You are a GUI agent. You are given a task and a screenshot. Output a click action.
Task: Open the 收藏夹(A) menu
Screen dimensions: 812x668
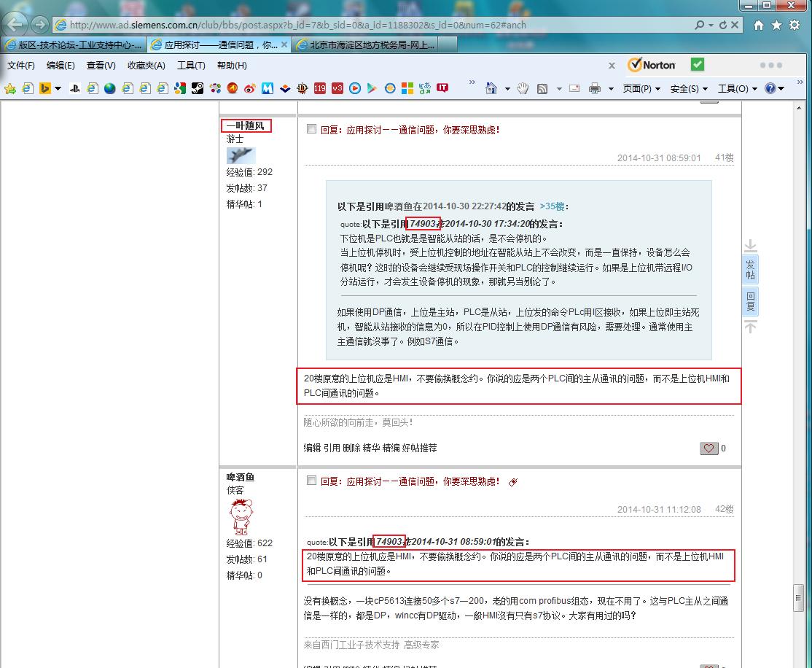147,66
